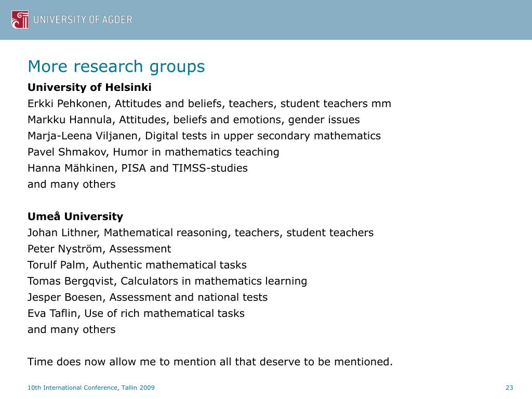Select the Johan Lithner line
The width and height of the screenshot is (532, 399).
[201, 233]
